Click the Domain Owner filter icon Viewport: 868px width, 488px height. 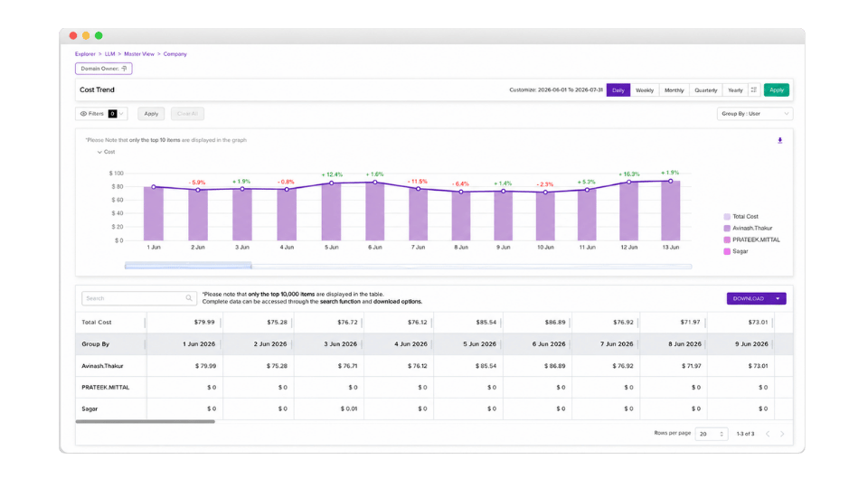pos(124,69)
